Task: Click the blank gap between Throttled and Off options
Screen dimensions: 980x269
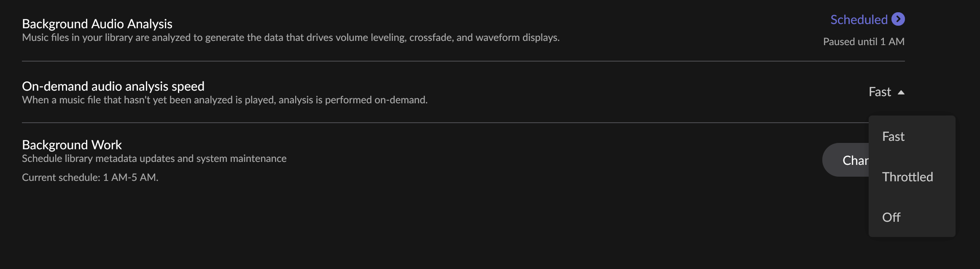Action: click(x=912, y=197)
